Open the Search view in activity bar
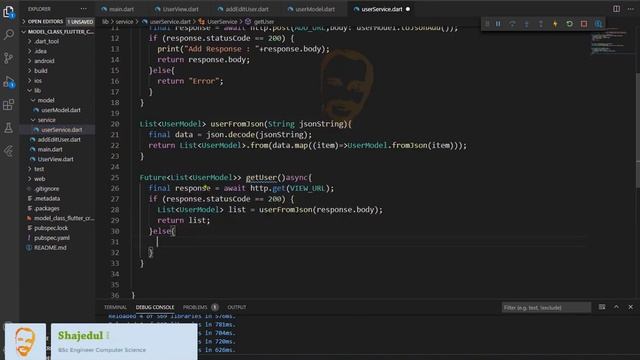 pos(9,34)
